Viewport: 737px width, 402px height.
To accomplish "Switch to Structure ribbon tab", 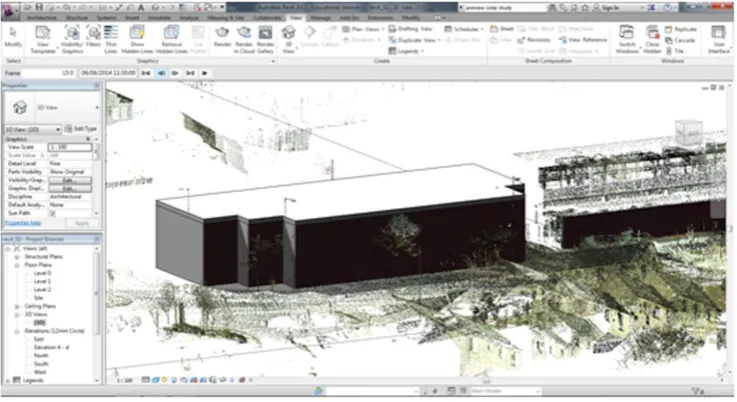I will (x=76, y=18).
